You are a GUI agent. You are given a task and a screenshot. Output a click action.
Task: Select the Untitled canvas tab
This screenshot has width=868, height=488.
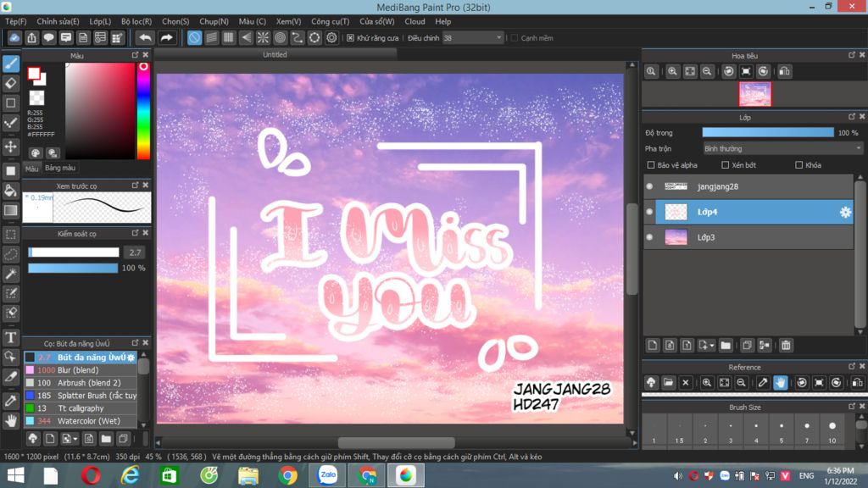point(275,55)
